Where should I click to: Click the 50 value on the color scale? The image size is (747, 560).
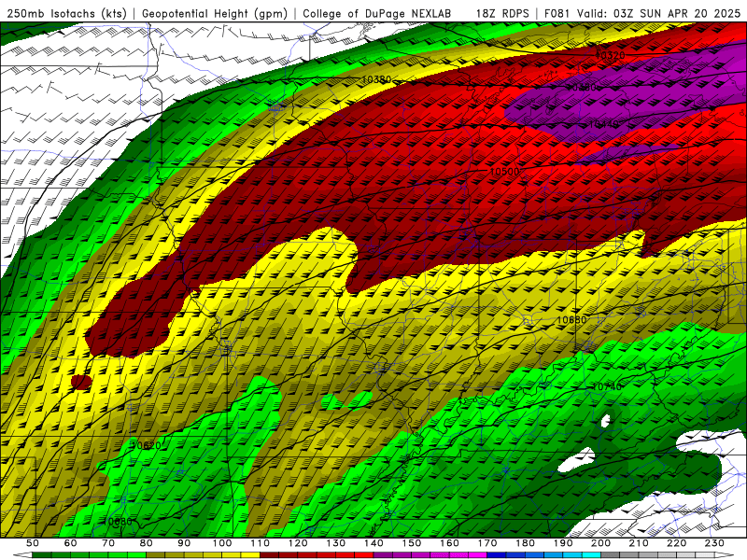(x=33, y=543)
